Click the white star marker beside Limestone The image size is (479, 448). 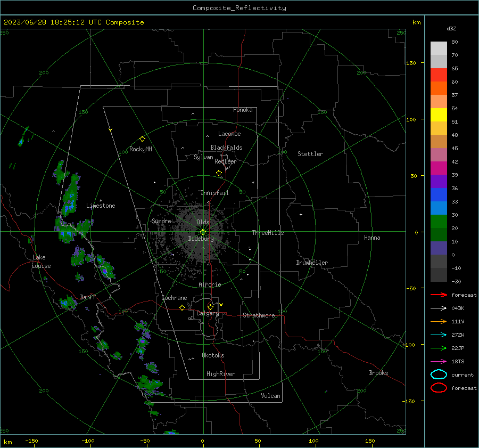(x=101, y=201)
